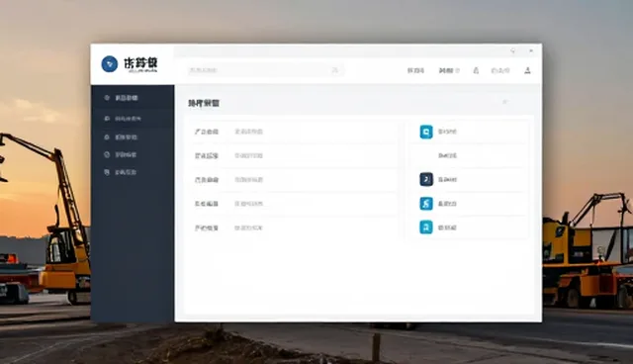633x364 pixels.
Task: Open the bottom teal app tile in the right list
Action: click(x=426, y=227)
